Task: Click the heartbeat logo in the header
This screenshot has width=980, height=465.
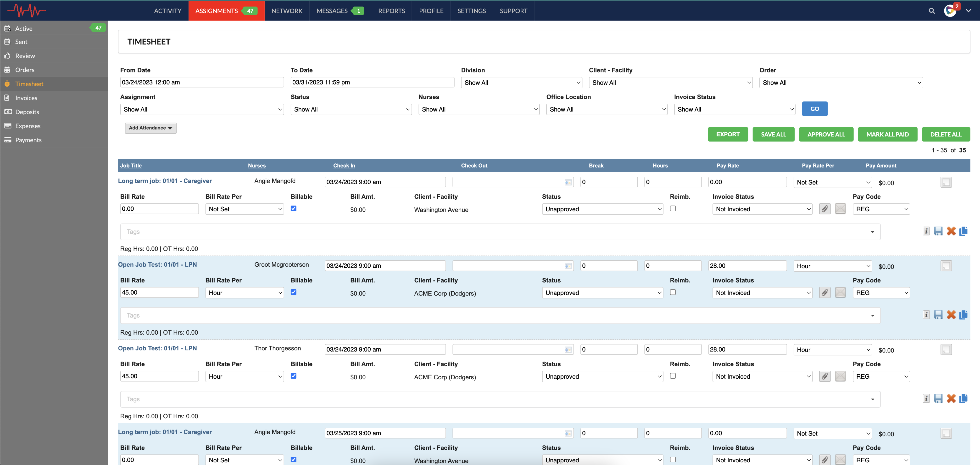Action: (27, 11)
